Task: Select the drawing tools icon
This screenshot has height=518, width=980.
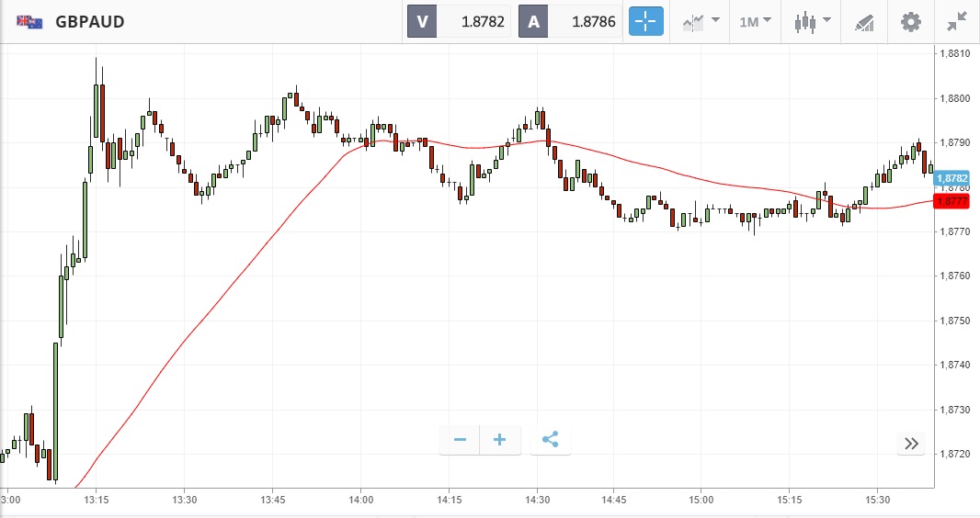Action: [864, 21]
